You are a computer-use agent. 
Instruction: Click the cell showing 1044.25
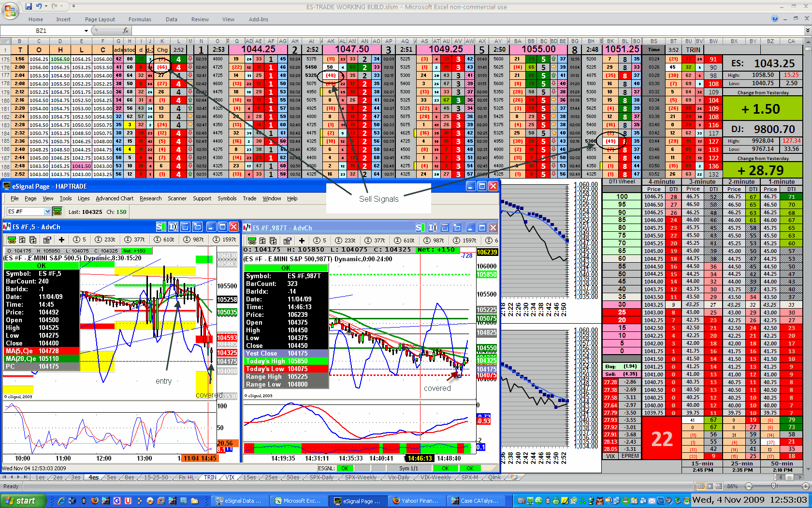click(259, 49)
